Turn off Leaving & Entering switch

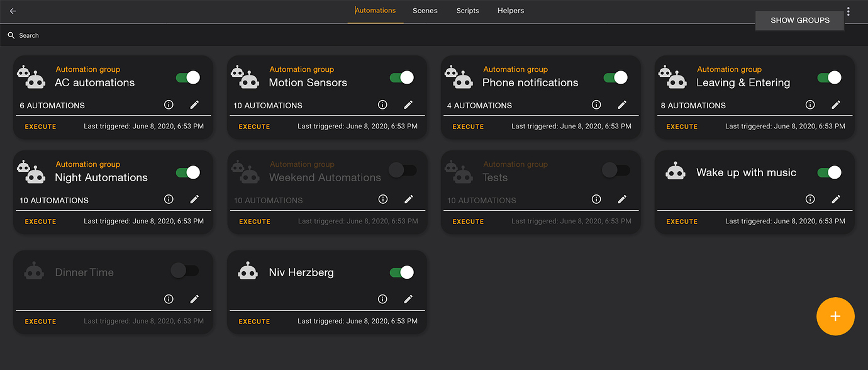click(830, 78)
